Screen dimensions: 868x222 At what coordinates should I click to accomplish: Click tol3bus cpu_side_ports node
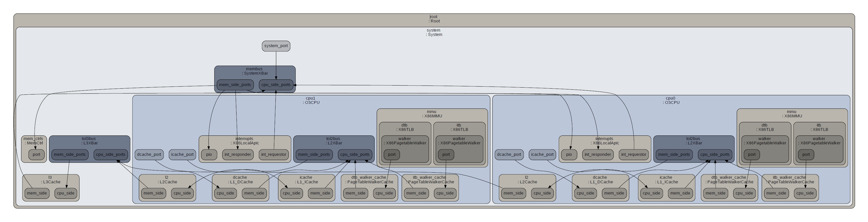tap(111, 155)
